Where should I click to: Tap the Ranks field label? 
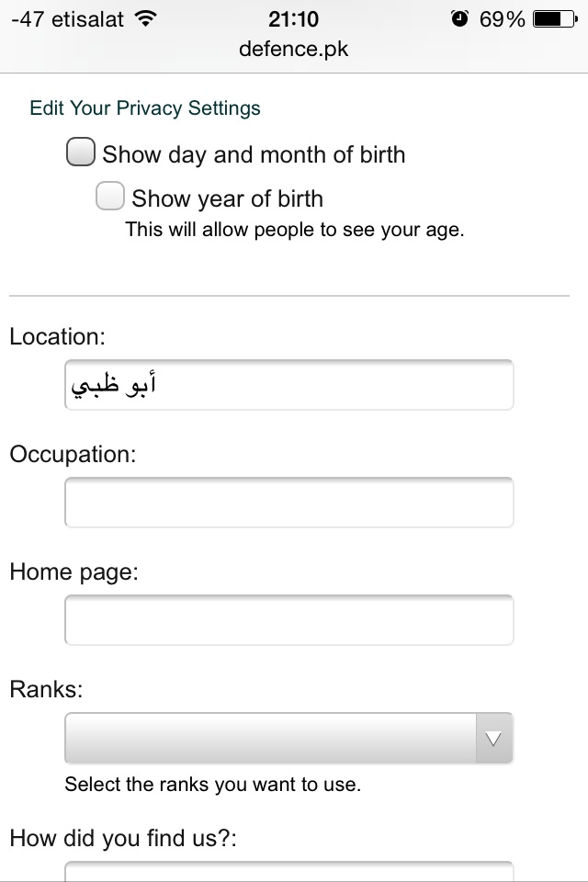(x=46, y=689)
